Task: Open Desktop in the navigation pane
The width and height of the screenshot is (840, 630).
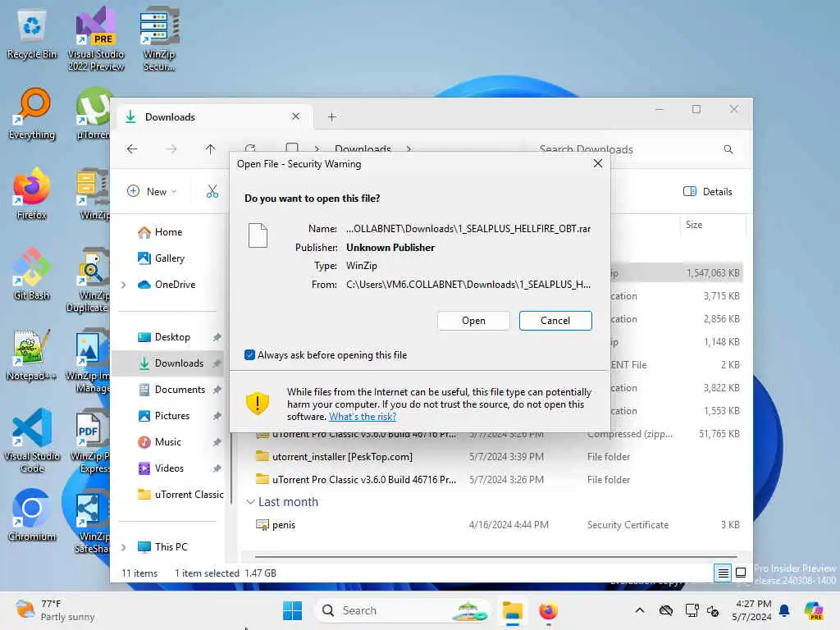Action: [x=172, y=337]
